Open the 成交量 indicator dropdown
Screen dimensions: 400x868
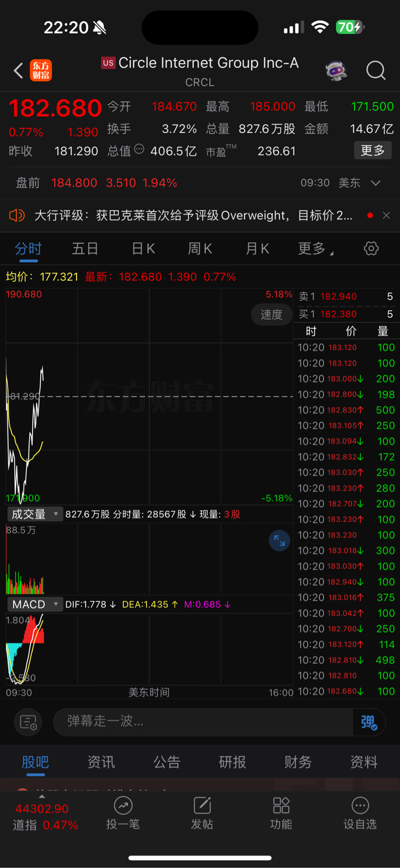(x=35, y=515)
